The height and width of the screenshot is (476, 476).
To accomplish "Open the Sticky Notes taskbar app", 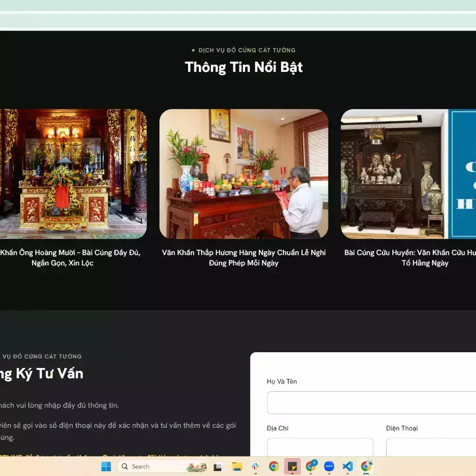I will tap(292, 466).
